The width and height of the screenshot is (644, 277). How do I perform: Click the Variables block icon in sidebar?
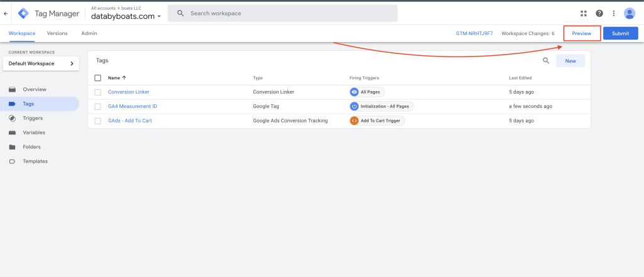pos(13,133)
